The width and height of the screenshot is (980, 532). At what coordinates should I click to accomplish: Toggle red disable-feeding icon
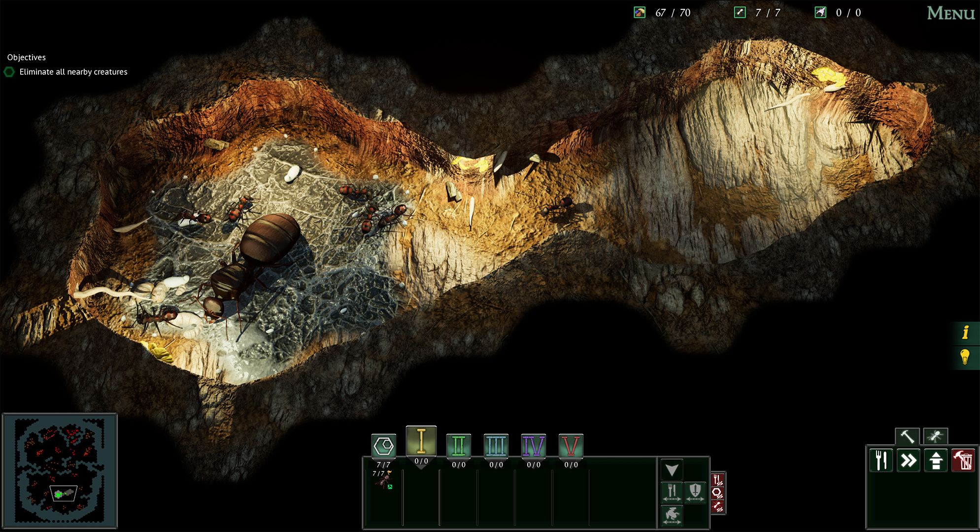pos(718,480)
